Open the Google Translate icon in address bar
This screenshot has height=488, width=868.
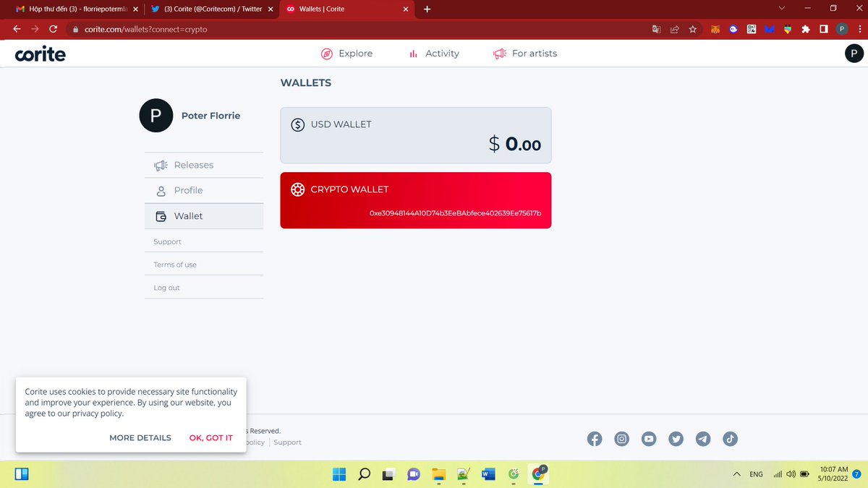pos(656,30)
